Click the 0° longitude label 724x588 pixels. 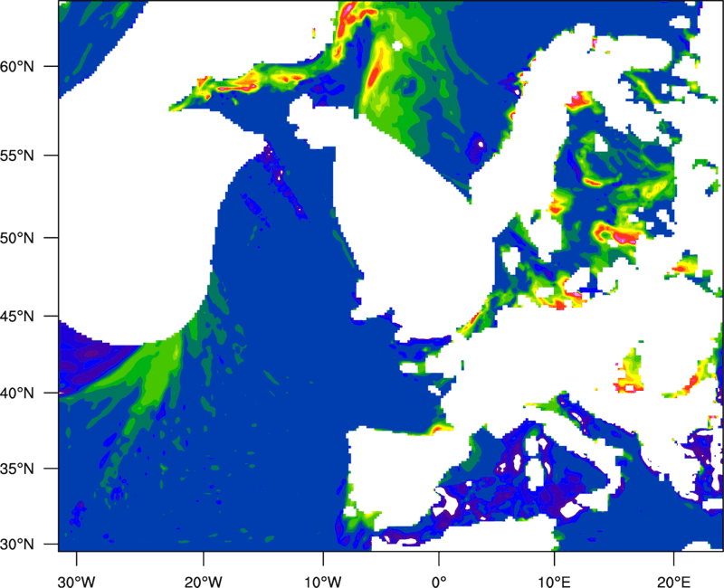[x=439, y=581]
